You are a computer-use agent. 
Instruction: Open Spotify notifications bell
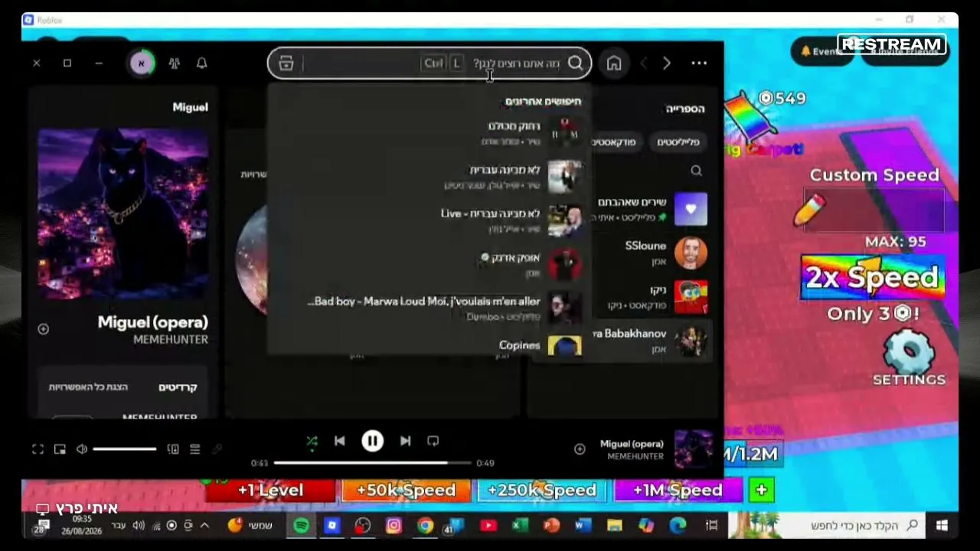point(202,64)
